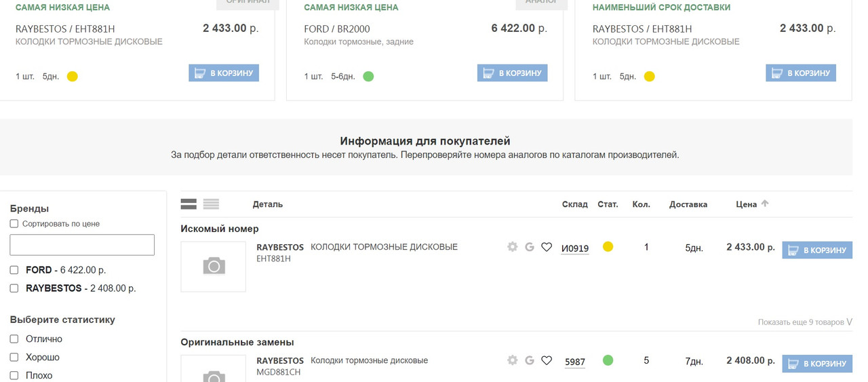The height and width of the screenshot is (382, 868).
Task: Enable Сортировать по цене checkbox
Action: [14, 223]
